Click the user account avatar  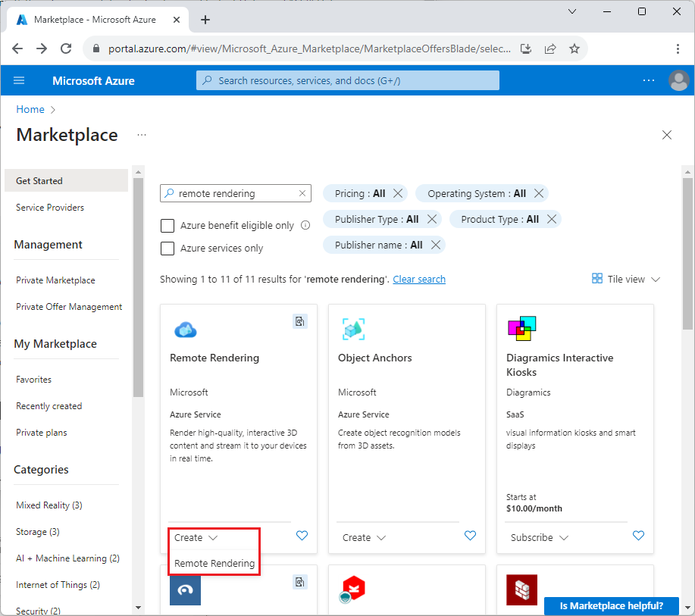pyautogui.click(x=678, y=80)
